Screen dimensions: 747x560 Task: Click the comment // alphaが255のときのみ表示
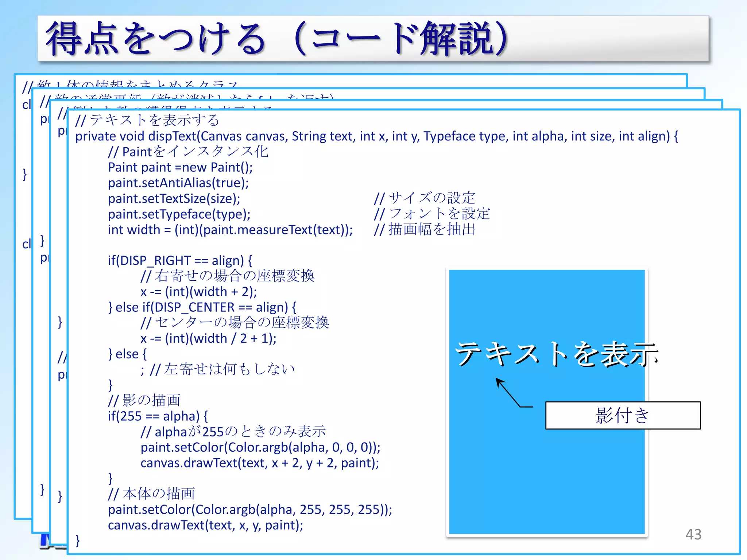[233, 432]
